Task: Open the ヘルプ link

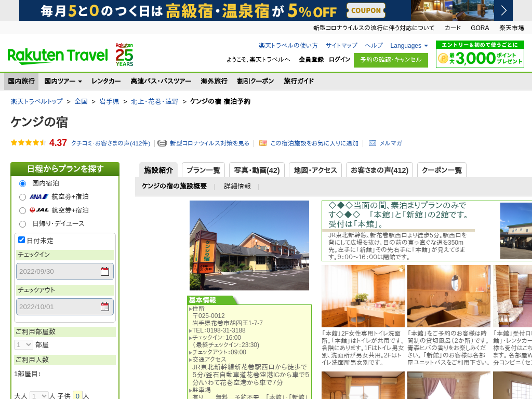Action: [x=374, y=46]
